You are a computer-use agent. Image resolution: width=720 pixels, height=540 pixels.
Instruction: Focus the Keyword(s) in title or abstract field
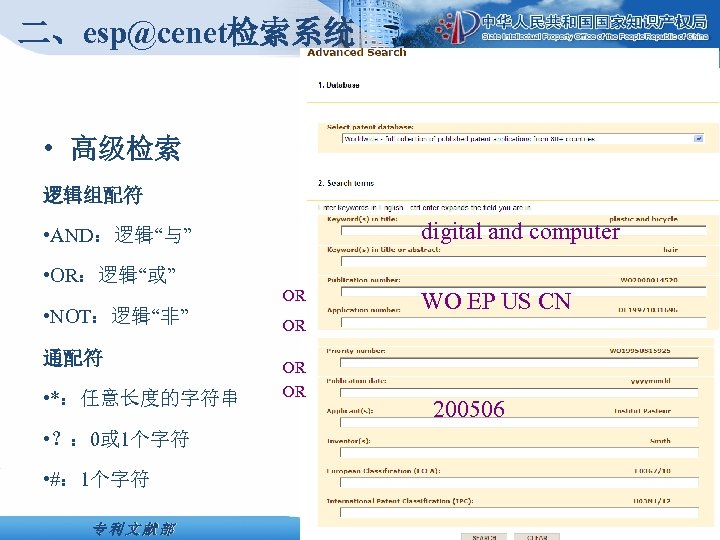(x=523, y=261)
